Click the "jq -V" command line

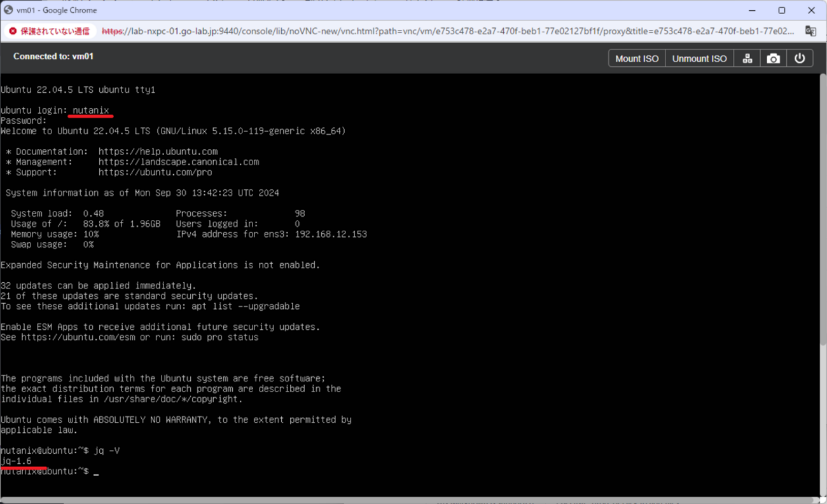coord(60,451)
